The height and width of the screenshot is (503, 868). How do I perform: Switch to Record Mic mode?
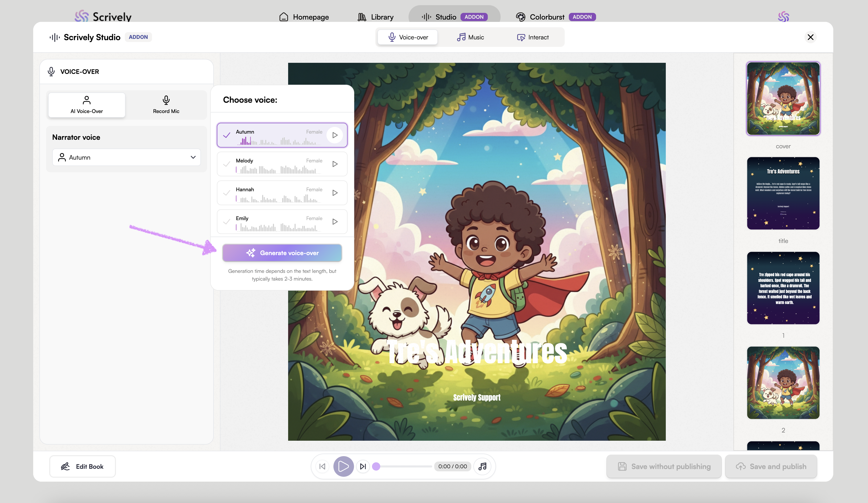point(166,105)
